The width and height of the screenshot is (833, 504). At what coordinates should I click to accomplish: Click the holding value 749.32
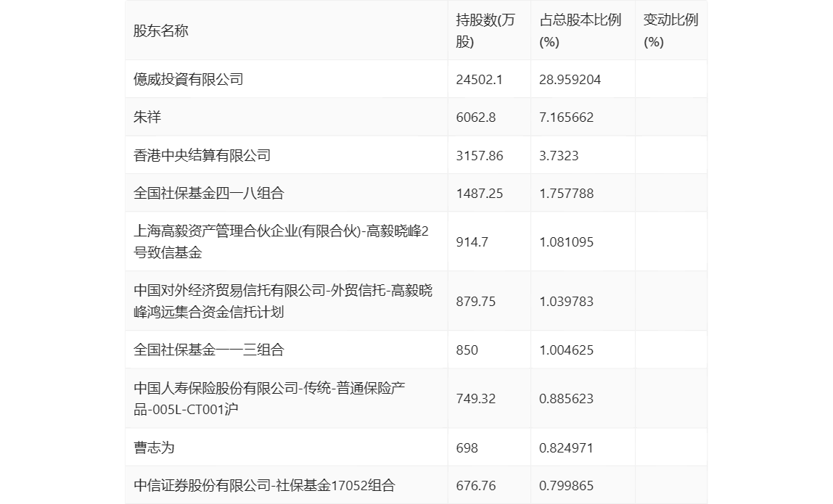point(476,399)
